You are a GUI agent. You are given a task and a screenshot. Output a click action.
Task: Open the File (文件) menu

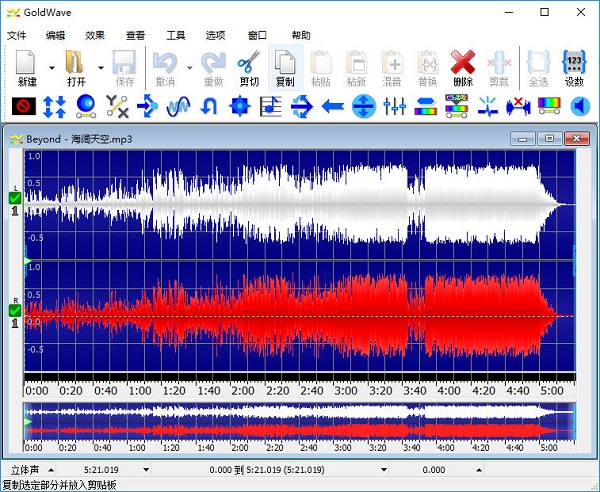17,34
